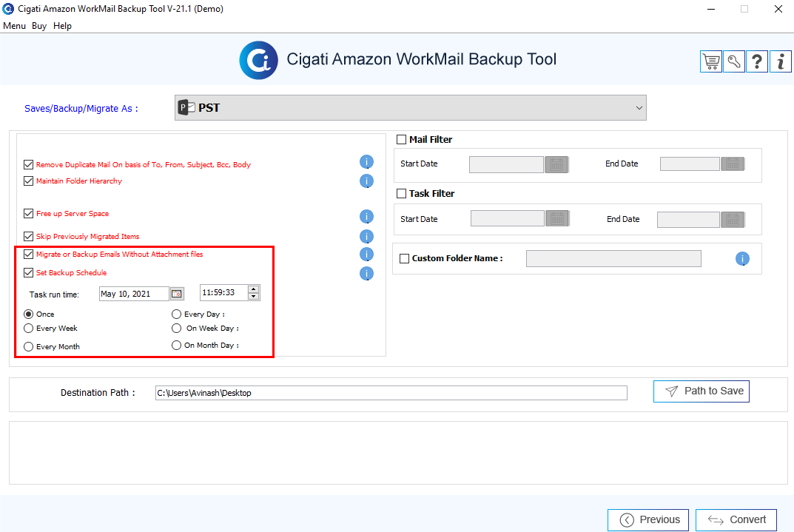The width and height of the screenshot is (794, 532).
Task: Disable Set Backup Schedule checkbox
Action: (28, 272)
